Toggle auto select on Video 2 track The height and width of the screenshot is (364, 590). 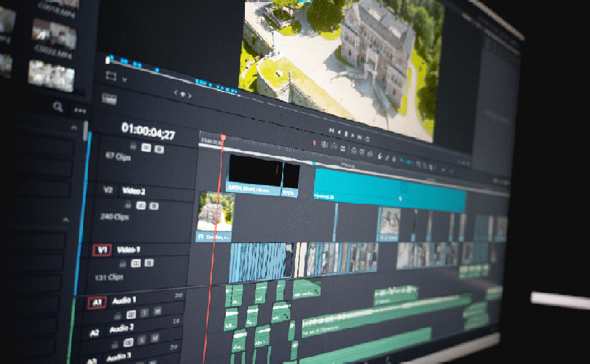pos(141,205)
